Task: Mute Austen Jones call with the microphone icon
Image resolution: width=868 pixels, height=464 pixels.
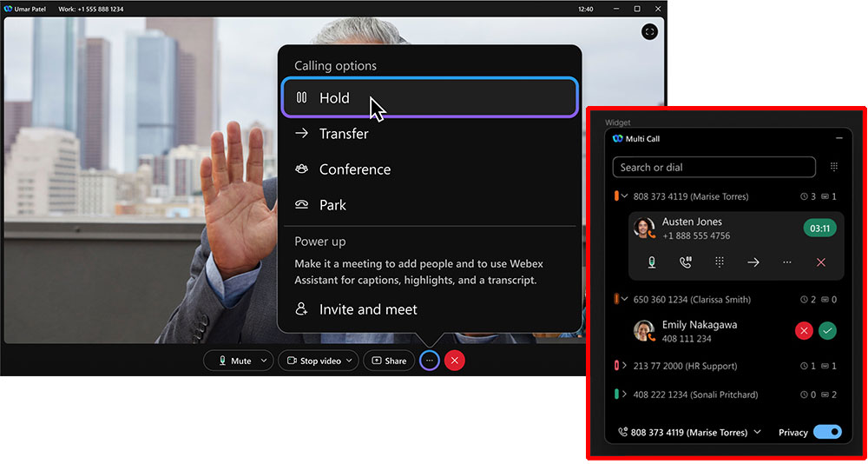Action: point(651,262)
